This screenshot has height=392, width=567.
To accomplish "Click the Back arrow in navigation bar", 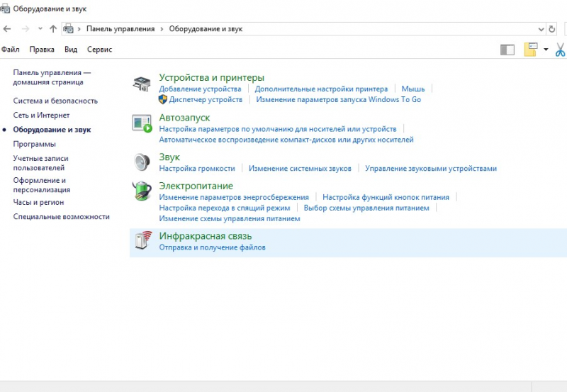I will [x=7, y=29].
